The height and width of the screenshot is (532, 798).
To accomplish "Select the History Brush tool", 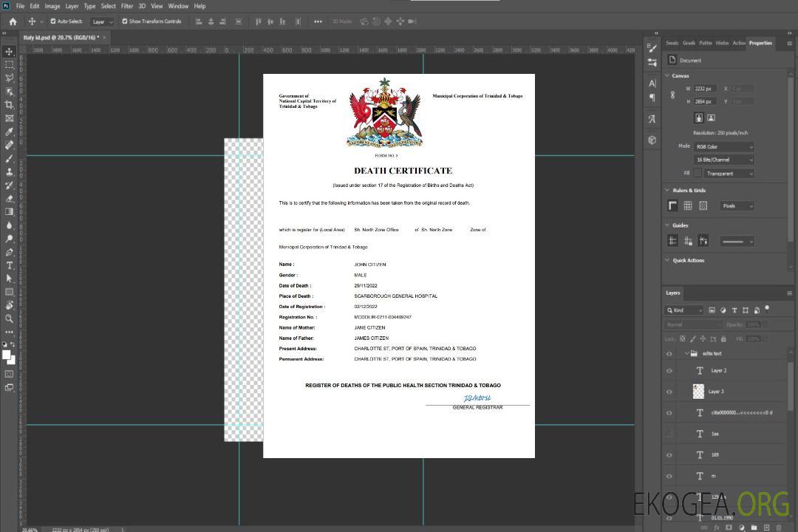I will pos(9,185).
